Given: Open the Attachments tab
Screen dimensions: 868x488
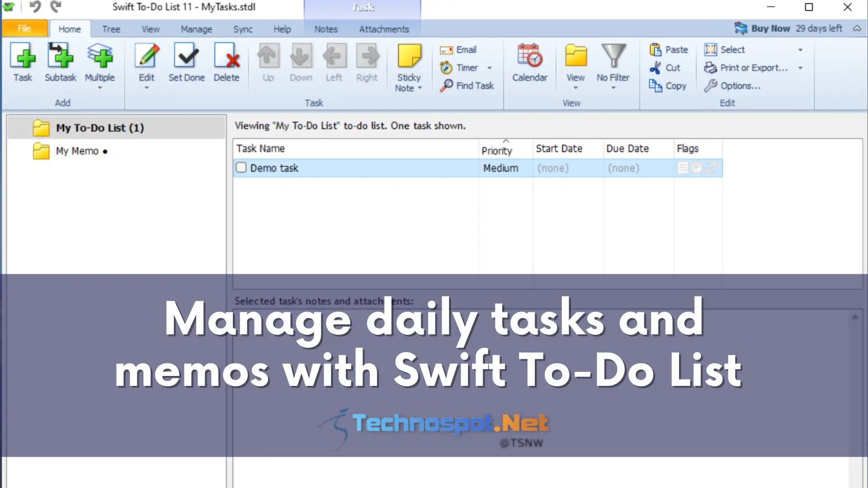Looking at the screenshot, I should pos(384,29).
